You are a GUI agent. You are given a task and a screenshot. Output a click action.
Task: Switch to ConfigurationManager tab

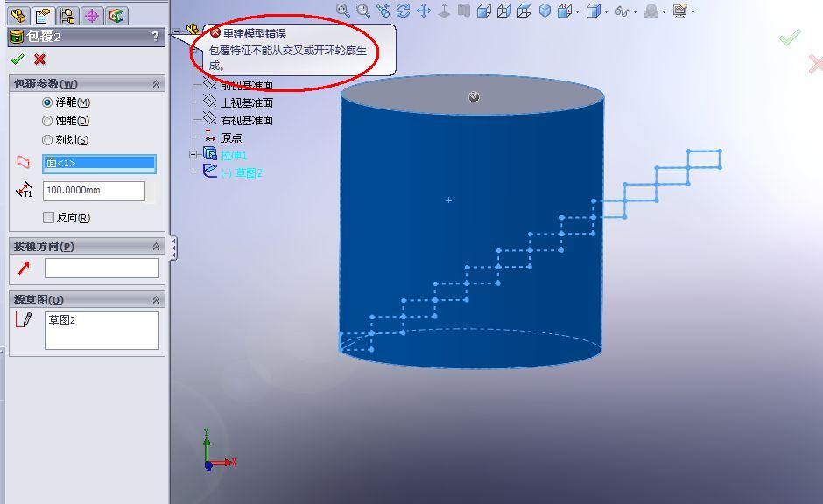67,16
